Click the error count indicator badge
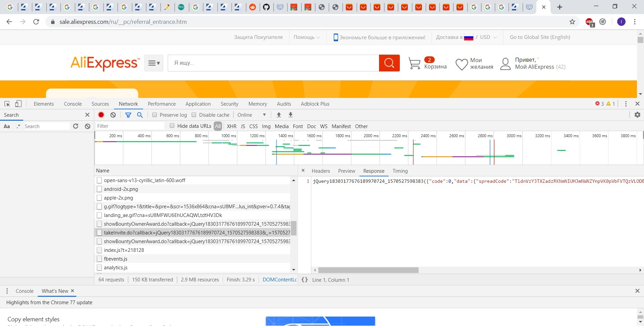The height and width of the screenshot is (328, 644). tap(599, 104)
